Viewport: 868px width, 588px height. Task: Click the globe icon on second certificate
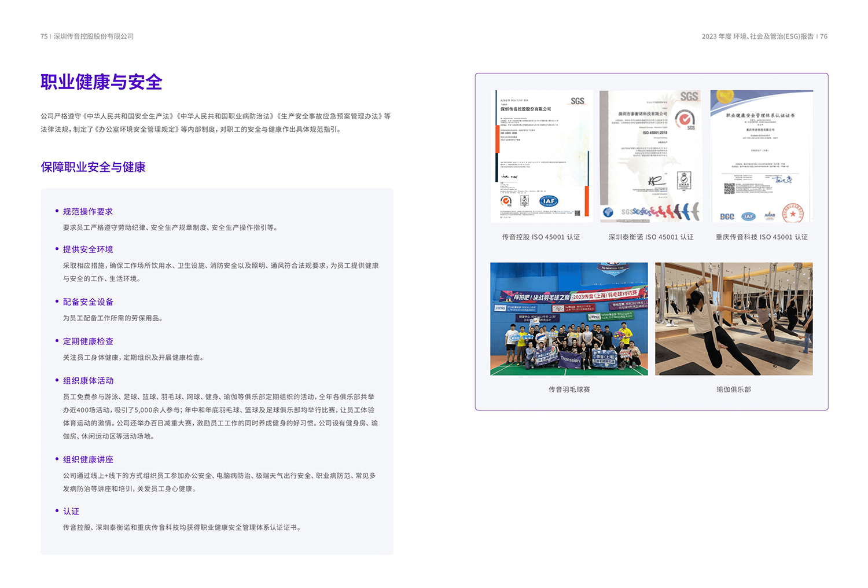point(608,212)
